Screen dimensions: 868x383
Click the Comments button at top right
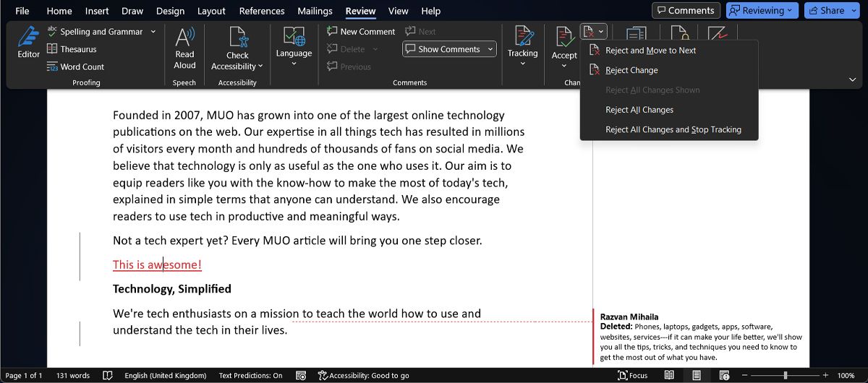click(x=685, y=11)
